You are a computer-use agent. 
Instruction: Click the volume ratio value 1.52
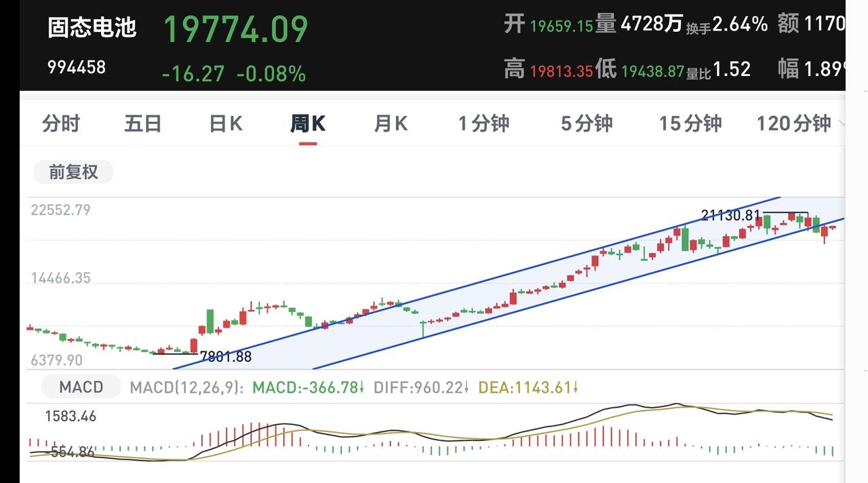tap(732, 69)
